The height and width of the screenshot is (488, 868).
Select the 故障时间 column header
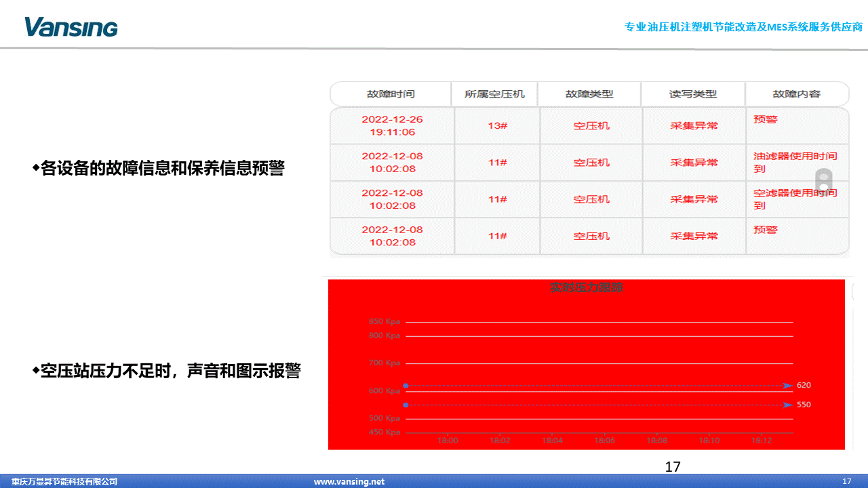(x=391, y=94)
